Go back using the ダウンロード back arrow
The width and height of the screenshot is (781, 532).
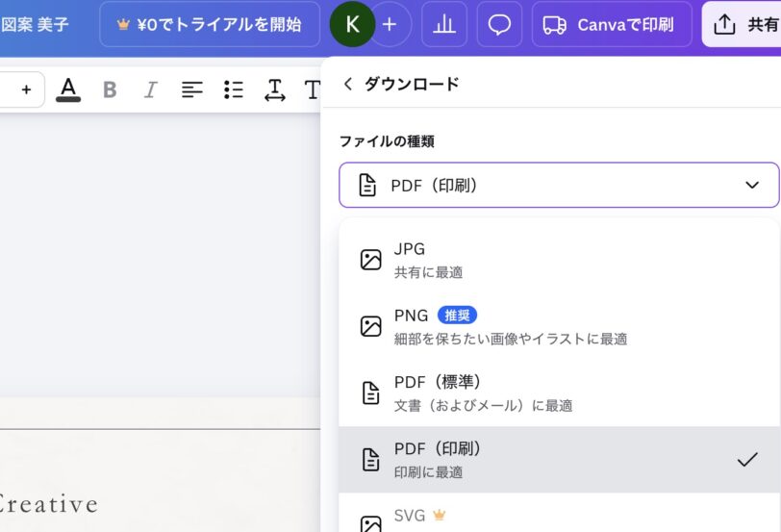click(x=348, y=84)
